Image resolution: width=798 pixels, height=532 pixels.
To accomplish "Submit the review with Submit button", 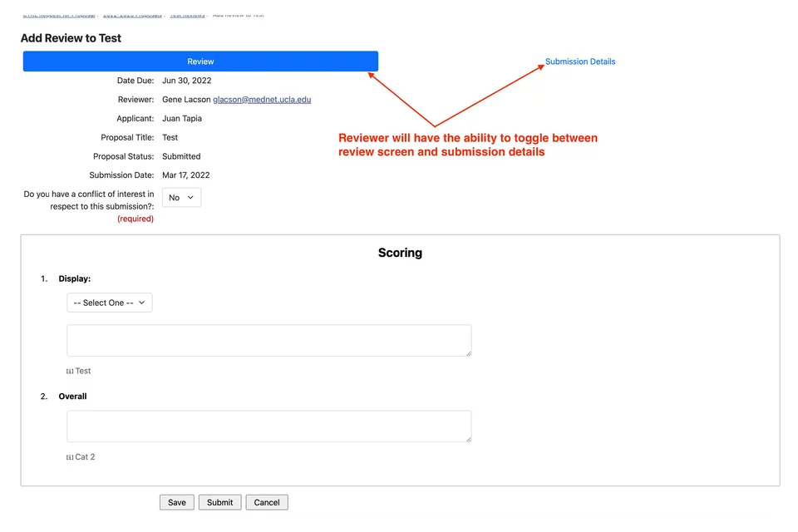I will click(219, 502).
